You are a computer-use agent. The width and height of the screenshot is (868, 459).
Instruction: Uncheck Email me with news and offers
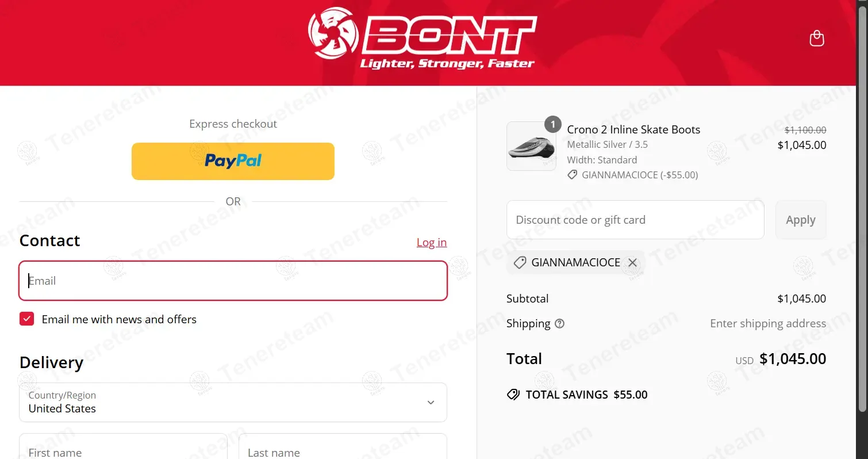coord(27,319)
